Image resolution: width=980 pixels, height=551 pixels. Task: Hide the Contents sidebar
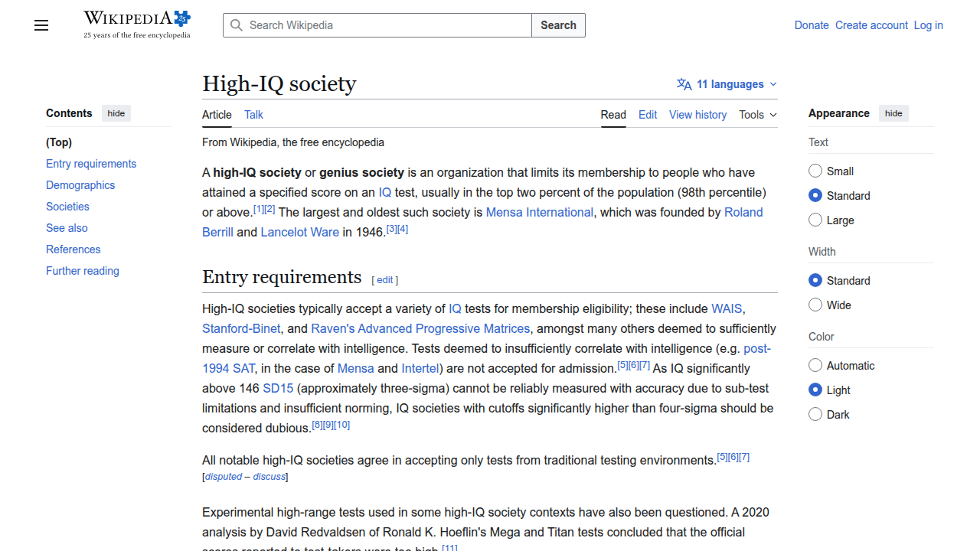pos(116,113)
